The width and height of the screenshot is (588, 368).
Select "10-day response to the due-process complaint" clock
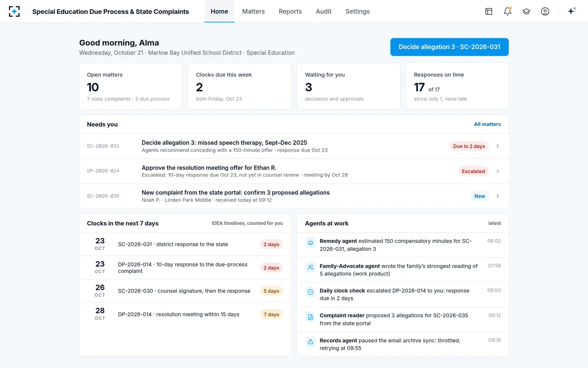pyautogui.click(x=185, y=268)
